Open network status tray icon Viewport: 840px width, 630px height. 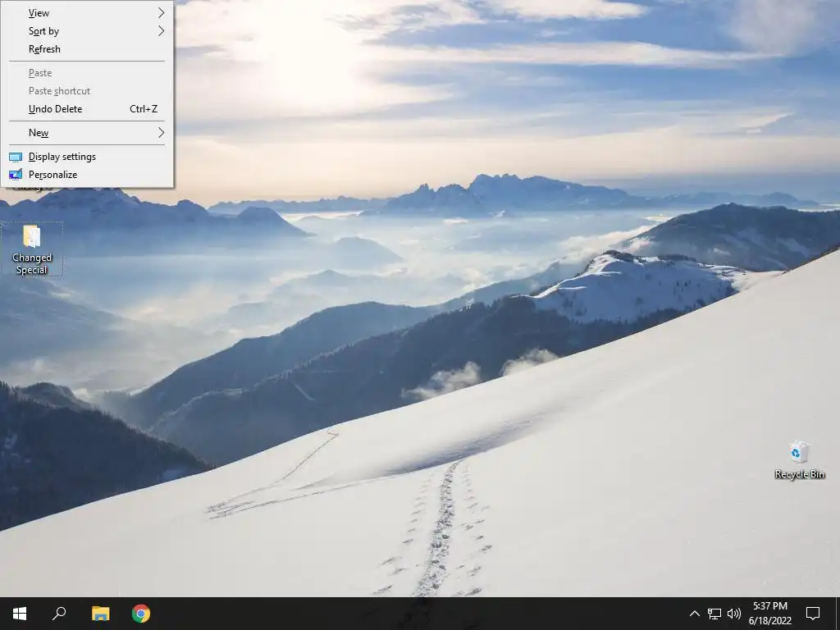(x=714, y=614)
